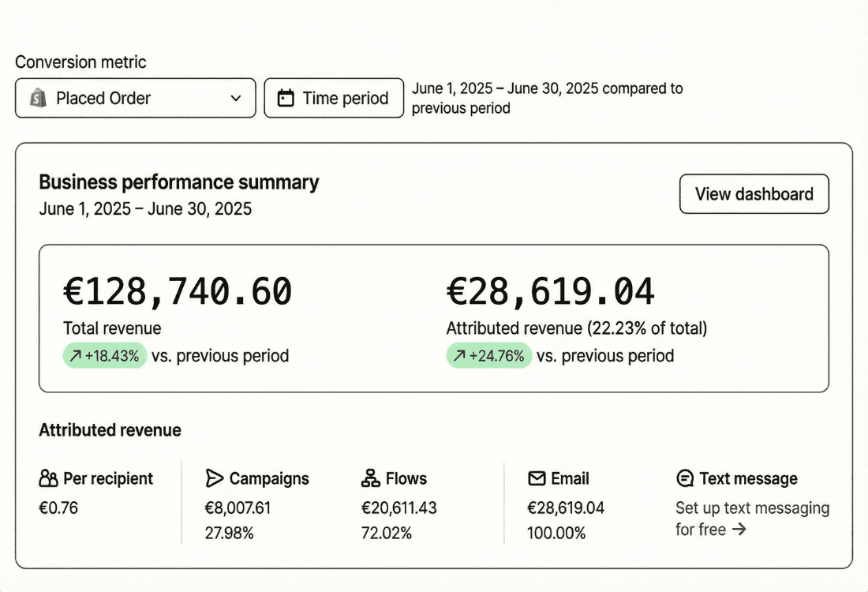Image resolution: width=868 pixels, height=592 pixels.
Task: Click arrow icon in +18.43% badge
Action: [x=75, y=356]
